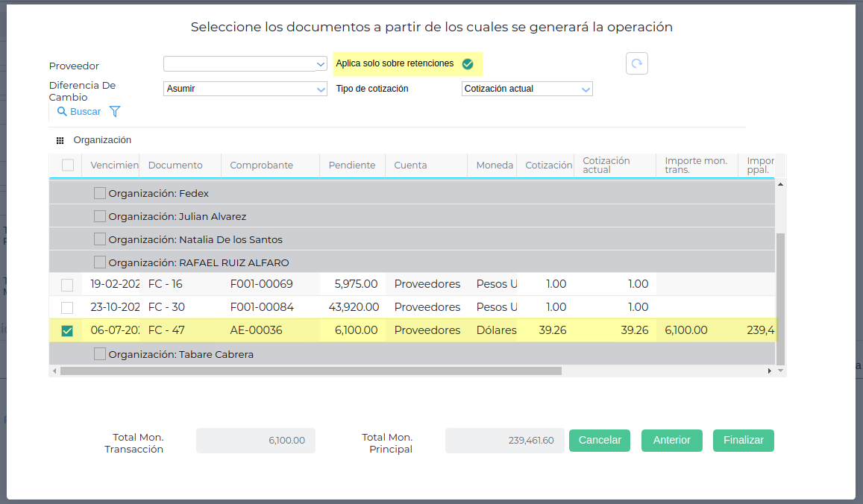Click the vertical scrollbar up arrow
The height and width of the screenshot is (504, 863).
tap(780, 184)
